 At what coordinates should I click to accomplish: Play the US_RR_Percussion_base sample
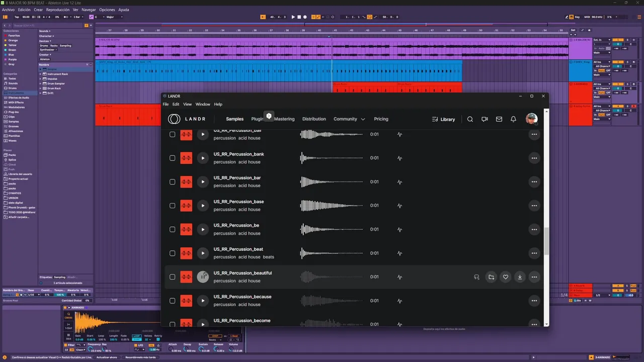coord(203,206)
